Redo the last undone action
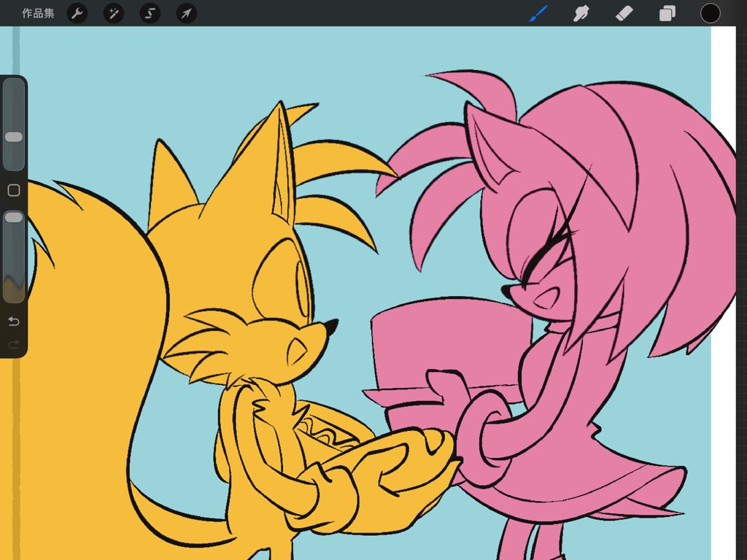 click(x=14, y=344)
